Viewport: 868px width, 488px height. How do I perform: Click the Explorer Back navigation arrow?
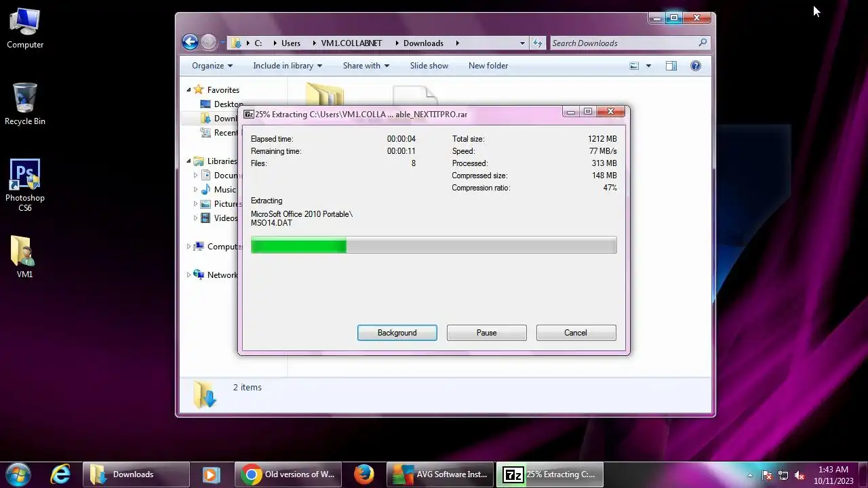pyautogui.click(x=190, y=43)
